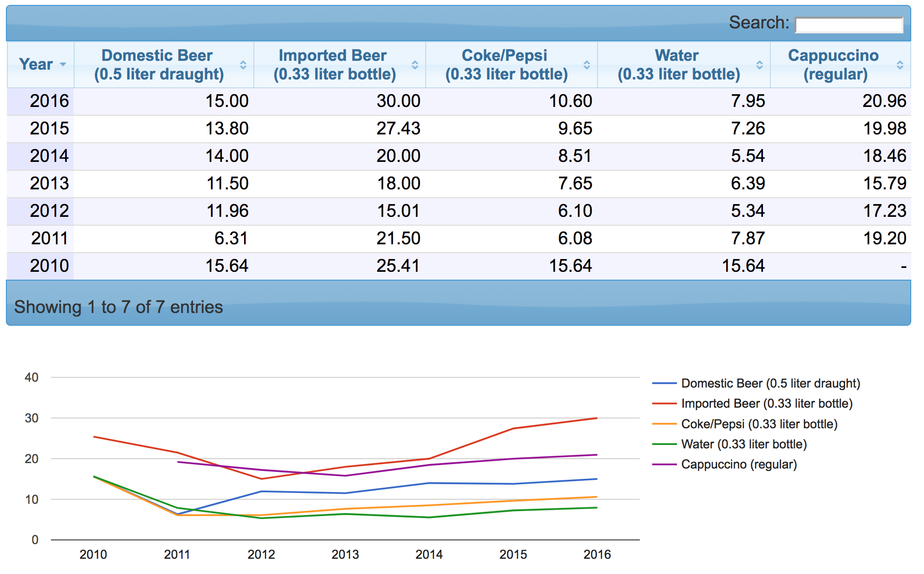924x574 pixels.
Task: Click Water value 7.26 for 2015
Action: (x=748, y=129)
